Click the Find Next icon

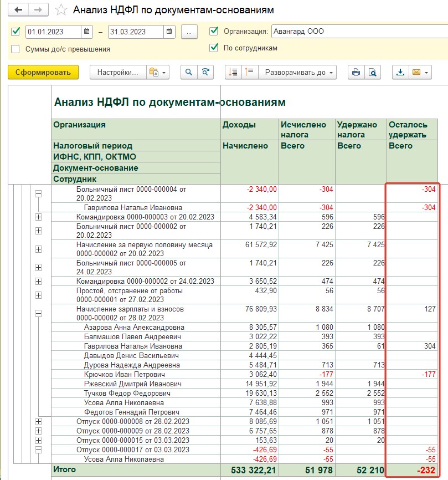(x=205, y=73)
